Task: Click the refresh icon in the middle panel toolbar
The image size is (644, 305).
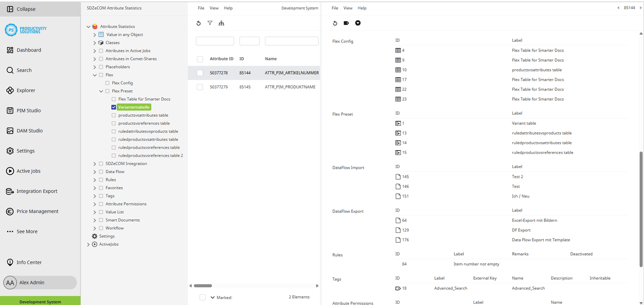Action: click(198, 23)
